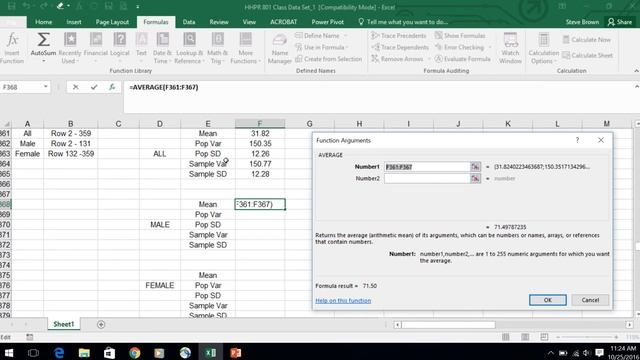This screenshot has width=640, height=360.
Task: Expand the Name Box dropdown
Action: click(45, 87)
